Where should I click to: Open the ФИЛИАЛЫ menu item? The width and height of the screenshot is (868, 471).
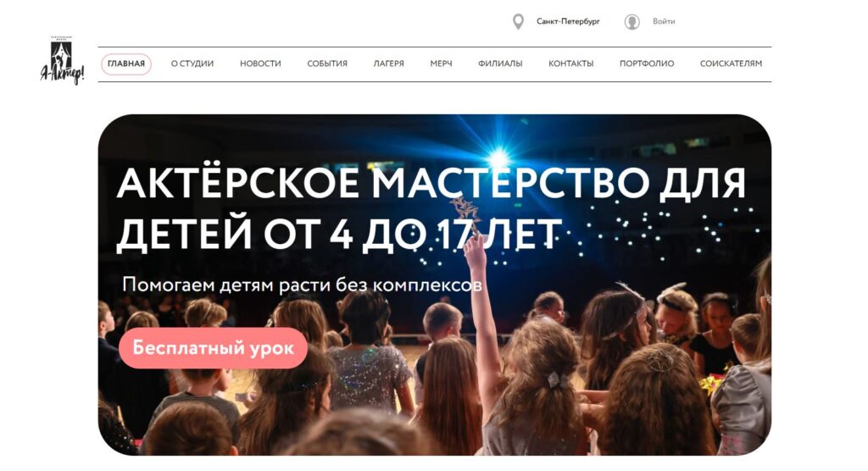click(500, 64)
